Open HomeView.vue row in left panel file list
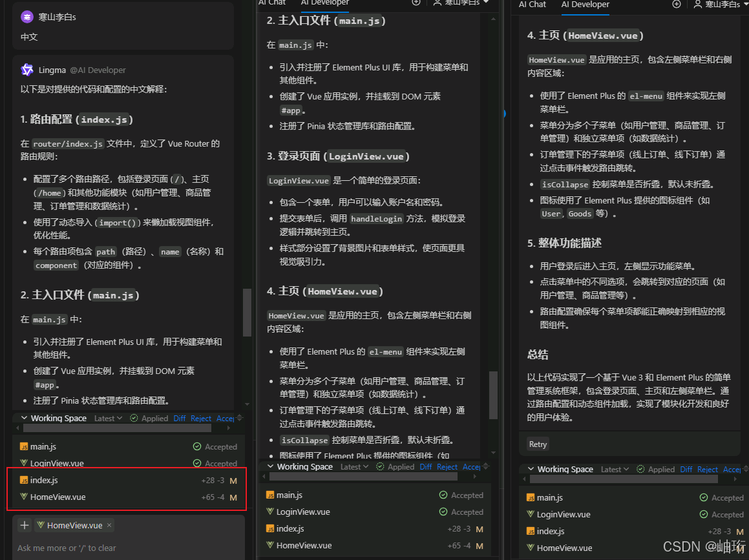This screenshot has height=560, width=749. pyautogui.click(x=128, y=497)
